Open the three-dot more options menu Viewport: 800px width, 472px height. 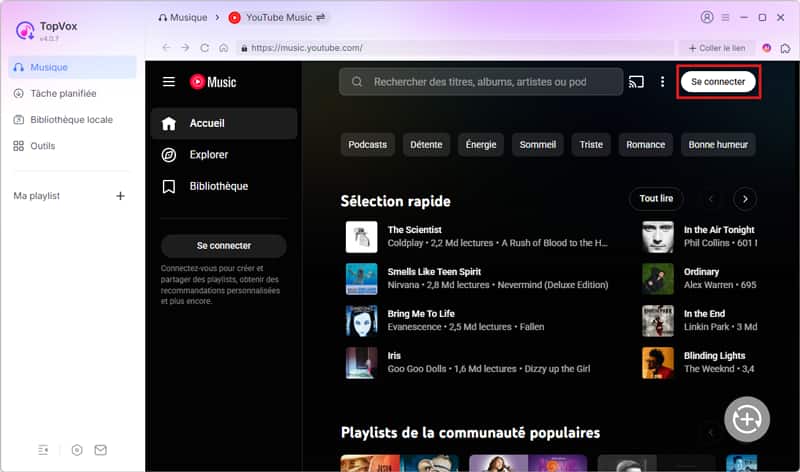[x=662, y=82]
